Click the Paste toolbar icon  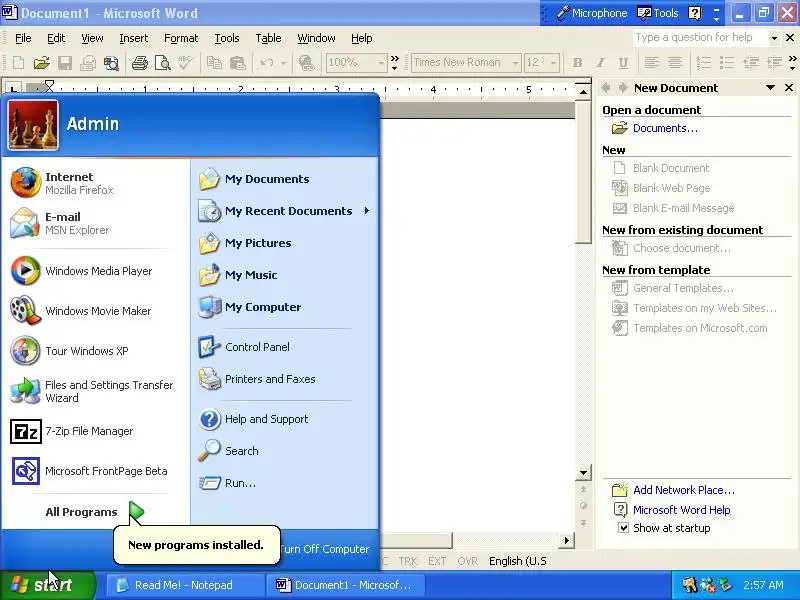(x=237, y=63)
